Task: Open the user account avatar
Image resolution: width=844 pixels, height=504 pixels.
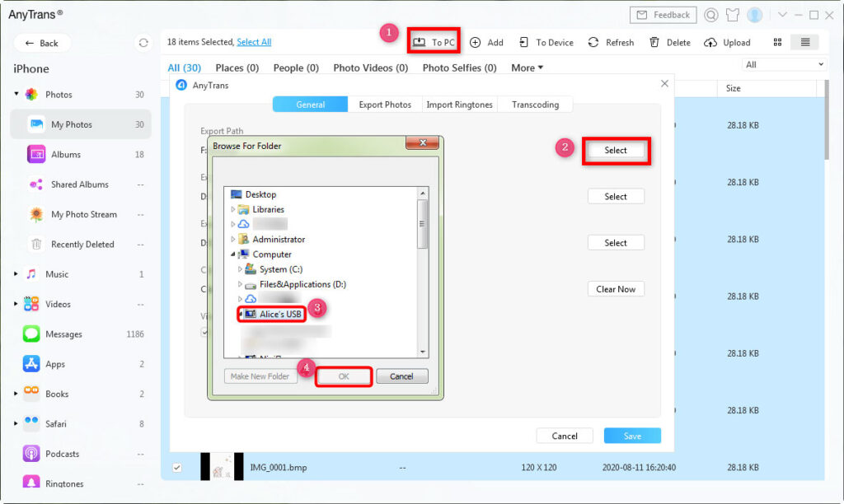Action: click(x=755, y=15)
